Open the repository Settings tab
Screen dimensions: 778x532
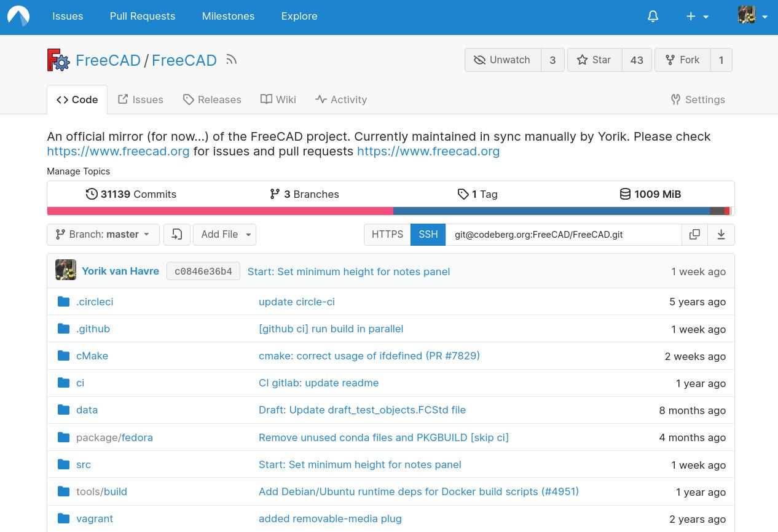point(698,100)
